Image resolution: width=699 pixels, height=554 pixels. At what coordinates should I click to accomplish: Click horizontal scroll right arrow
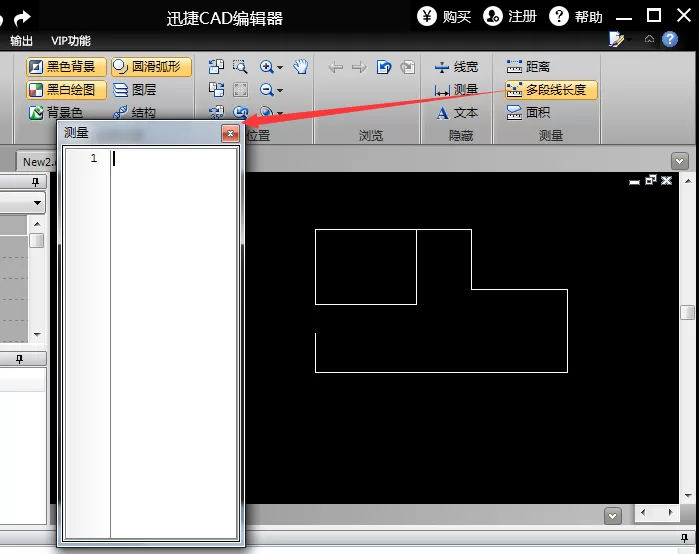coord(670,513)
